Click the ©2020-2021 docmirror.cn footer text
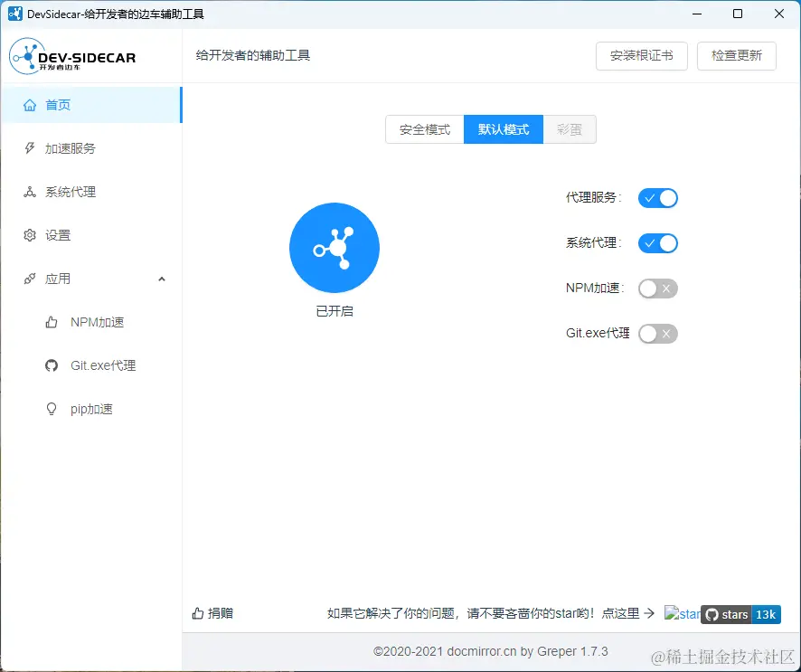The width and height of the screenshot is (801, 672). click(x=490, y=651)
